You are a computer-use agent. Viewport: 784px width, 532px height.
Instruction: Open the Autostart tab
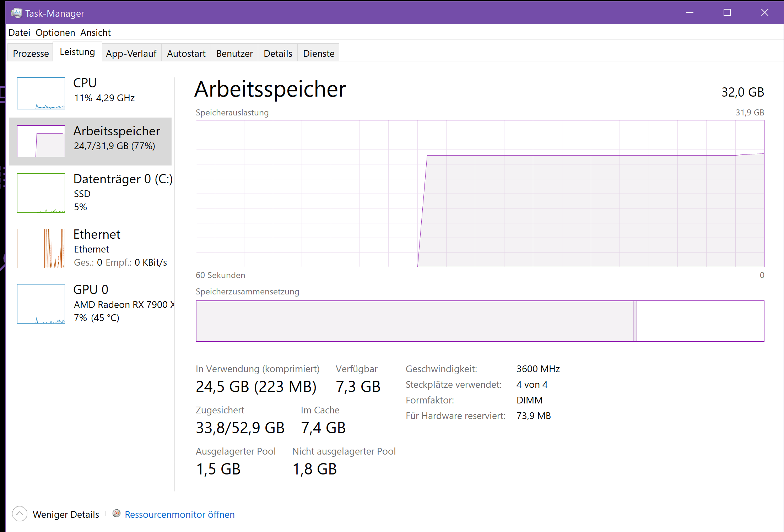186,53
